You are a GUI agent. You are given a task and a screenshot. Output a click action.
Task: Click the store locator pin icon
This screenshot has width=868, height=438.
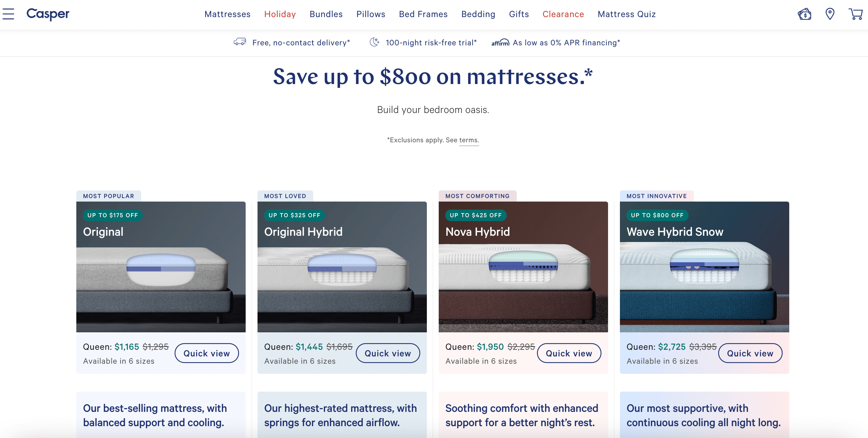point(830,14)
